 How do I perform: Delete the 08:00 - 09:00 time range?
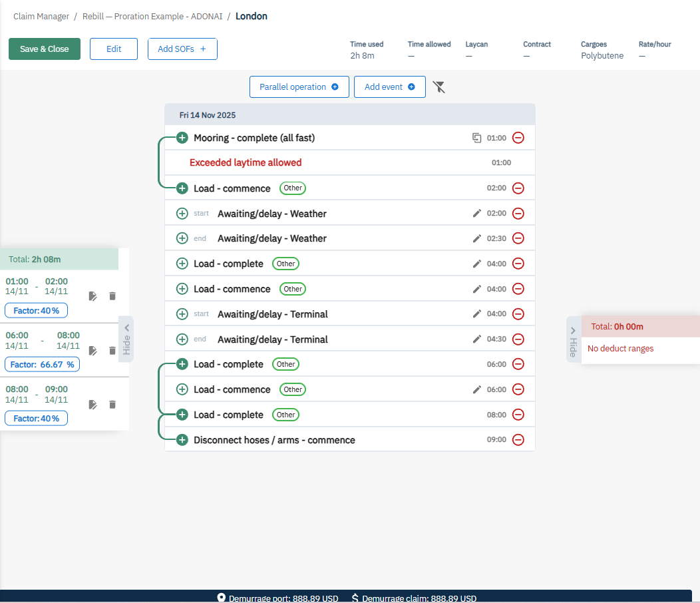click(112, 405)
